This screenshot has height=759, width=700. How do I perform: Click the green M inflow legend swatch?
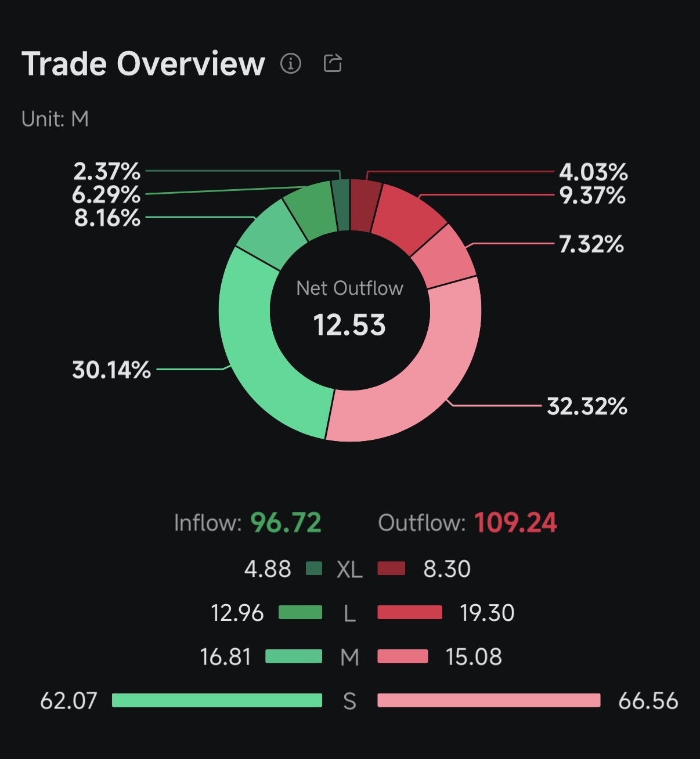coord(293,657)
